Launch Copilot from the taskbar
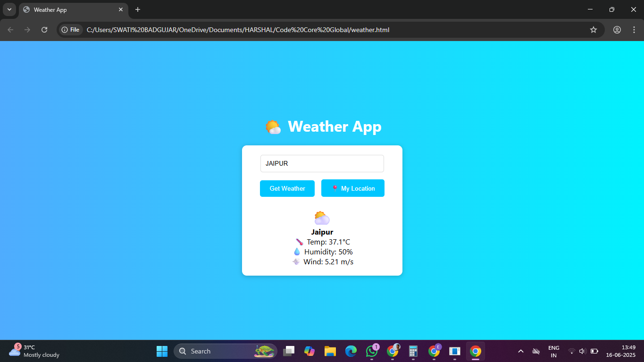 (x=309, y=351)
